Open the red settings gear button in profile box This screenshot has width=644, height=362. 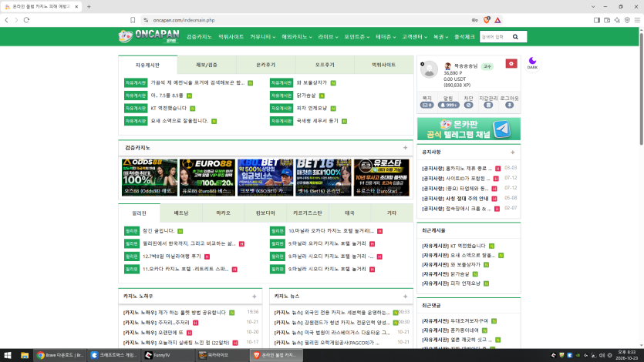(511, 64)
